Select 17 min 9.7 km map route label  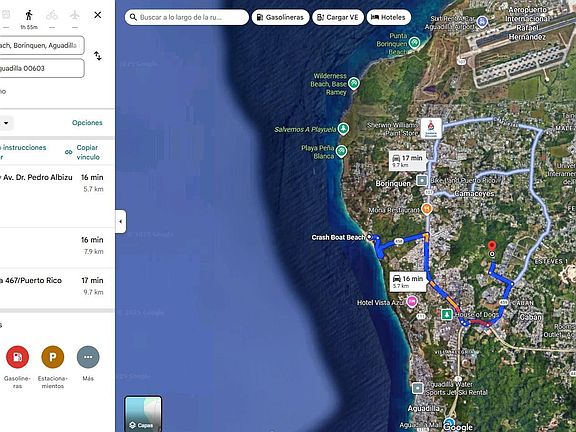point(408,161)
